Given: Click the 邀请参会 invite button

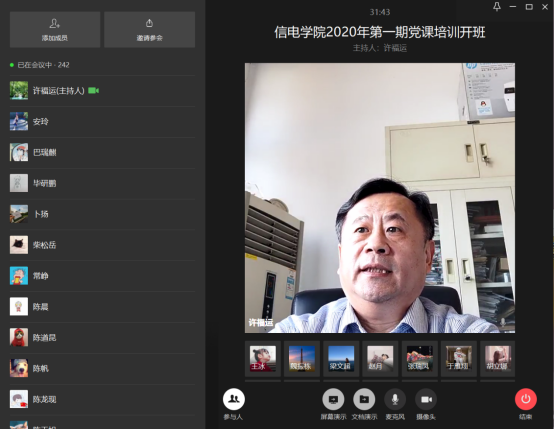Looking at the screenshot, I should (149, 29).
